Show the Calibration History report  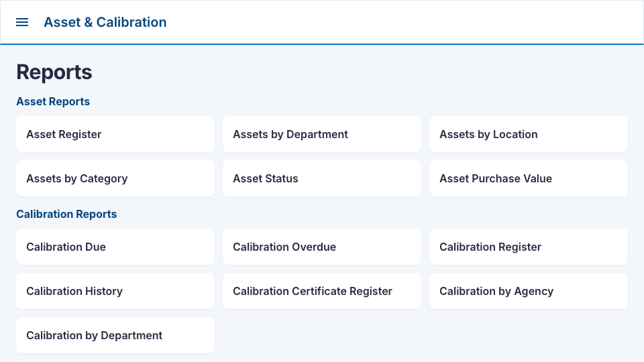115,291
